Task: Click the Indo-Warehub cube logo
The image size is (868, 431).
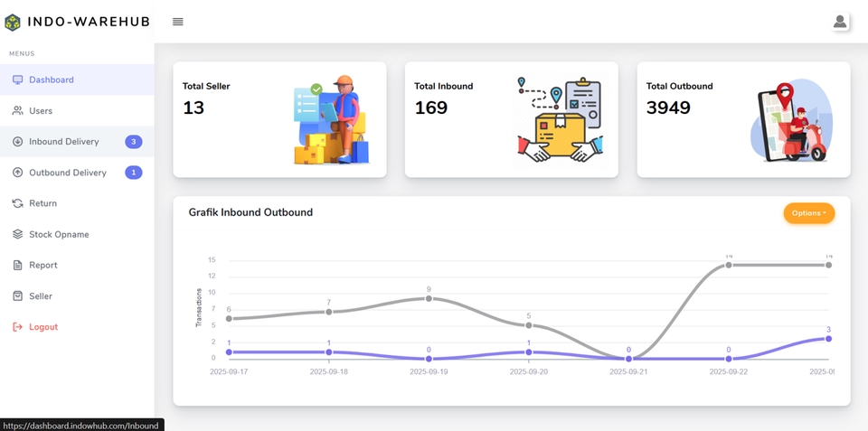Action: point(13,22)
